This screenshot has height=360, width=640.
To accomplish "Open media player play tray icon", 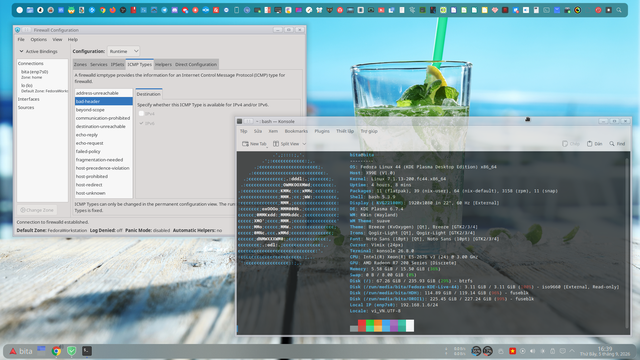I will click(x=523, y=351).
